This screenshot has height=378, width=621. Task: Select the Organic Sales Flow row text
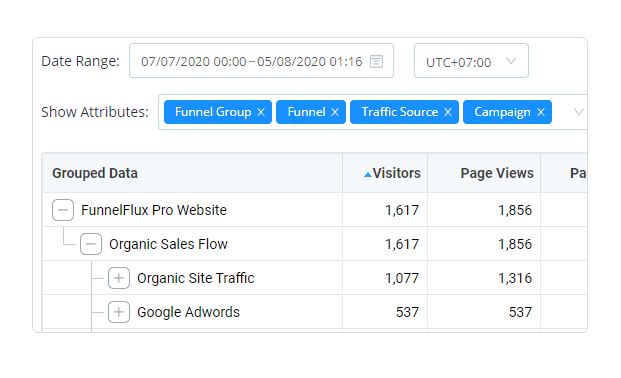click(x=168, y=244)
